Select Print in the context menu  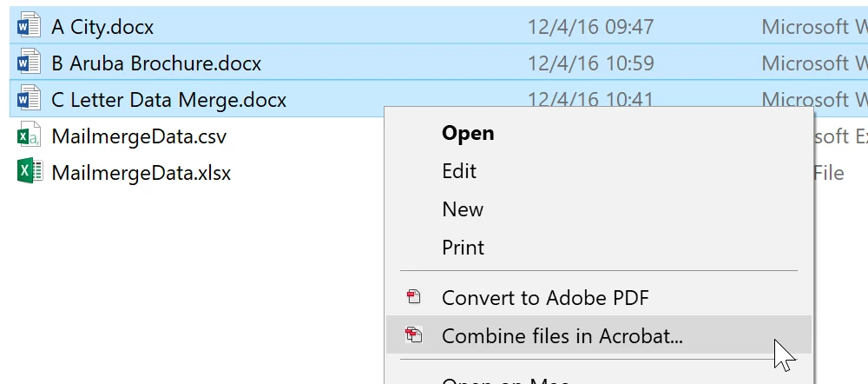click(463, 248)
